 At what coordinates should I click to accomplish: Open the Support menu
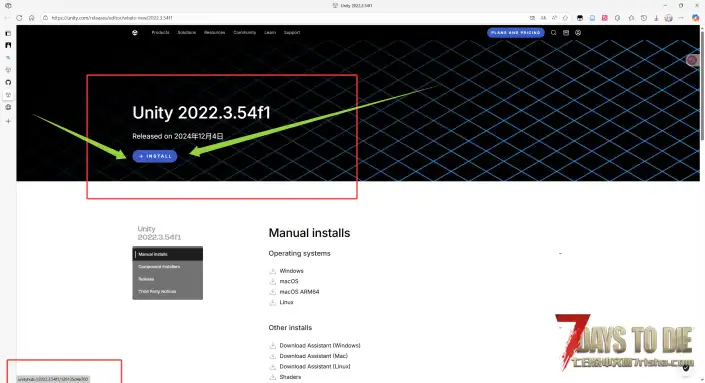[292, 32]
